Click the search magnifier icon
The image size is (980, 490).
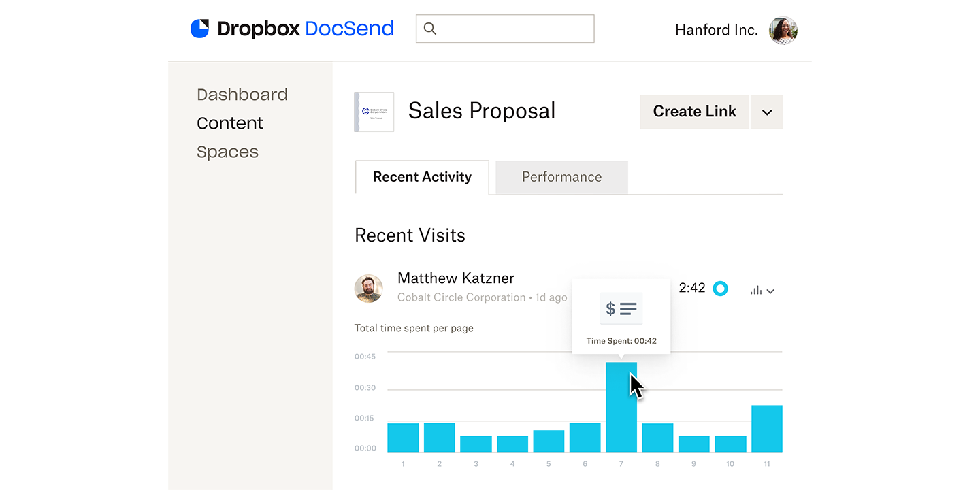tap(430, 29)
